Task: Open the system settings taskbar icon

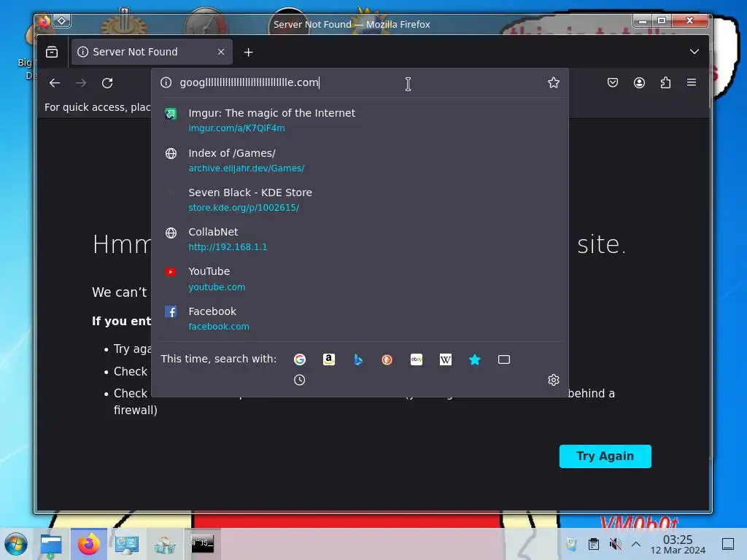Action: [127, 544]
